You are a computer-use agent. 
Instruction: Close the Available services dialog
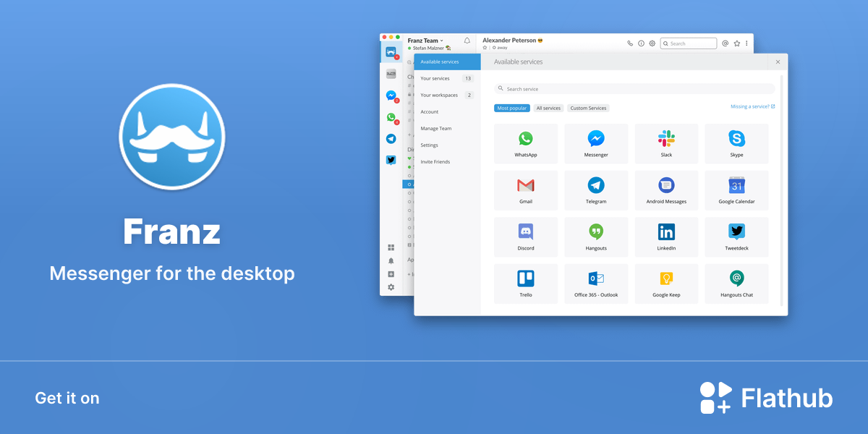click(x=778, y=62)
